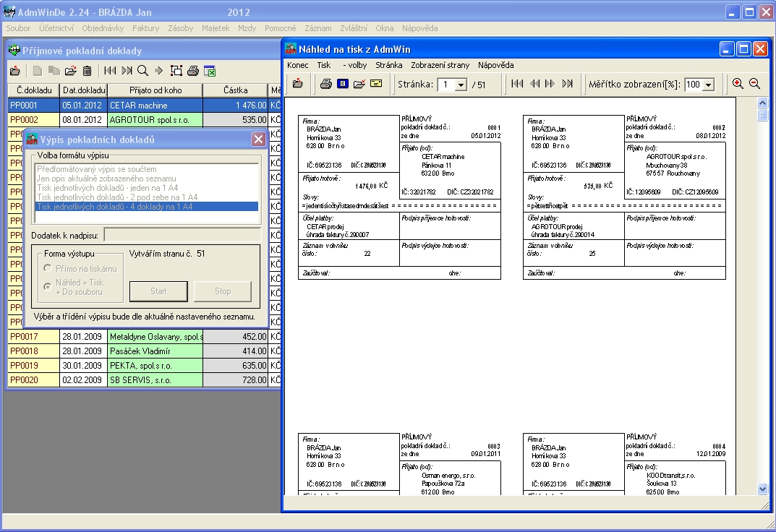
Task: Select 'Tisk jednotlivých dokladů - jeden na 1 A4'
Action: coord(147,188)
